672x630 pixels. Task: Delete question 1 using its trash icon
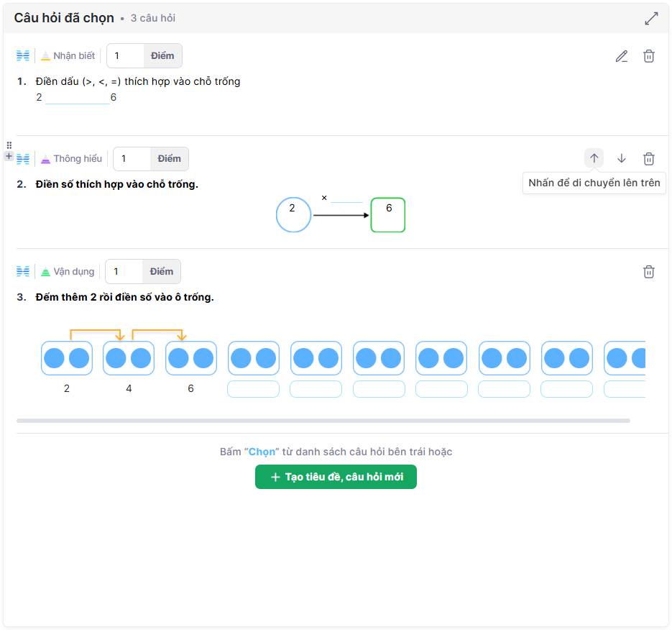[x=648, y=56]
